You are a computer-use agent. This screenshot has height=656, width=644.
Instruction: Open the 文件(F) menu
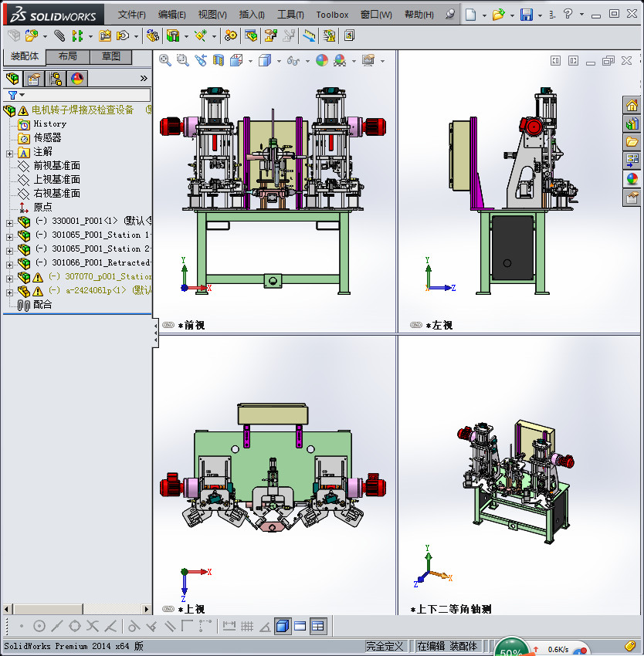point(131,15)
